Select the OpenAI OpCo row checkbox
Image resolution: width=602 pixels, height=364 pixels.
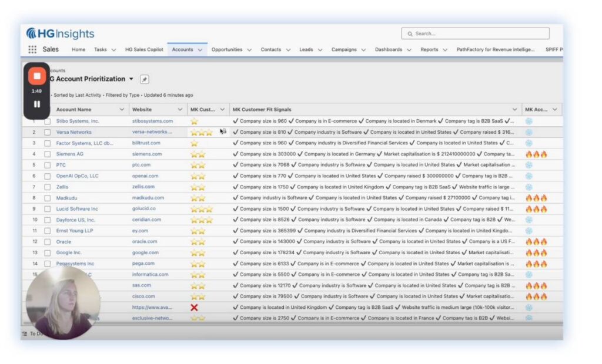pos(47,176)
